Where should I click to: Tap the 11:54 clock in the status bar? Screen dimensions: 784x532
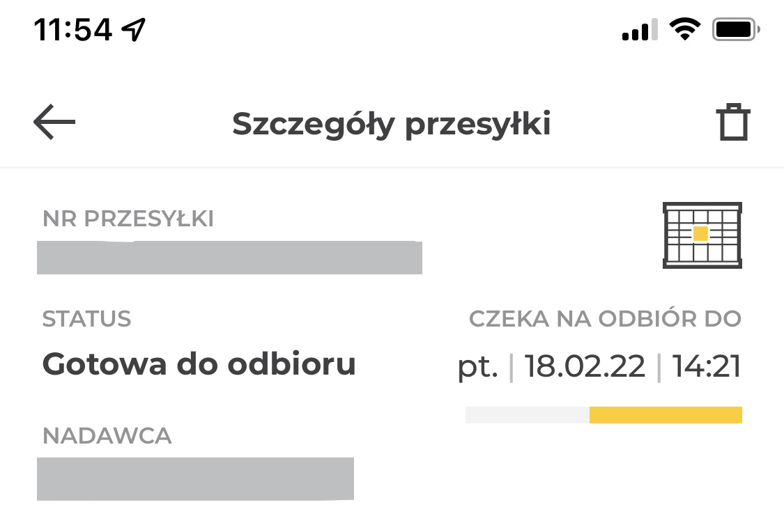(x=73, y=29)
